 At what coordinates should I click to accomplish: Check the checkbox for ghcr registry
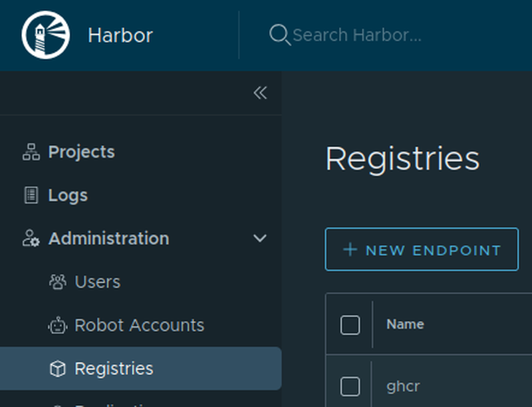350,386
